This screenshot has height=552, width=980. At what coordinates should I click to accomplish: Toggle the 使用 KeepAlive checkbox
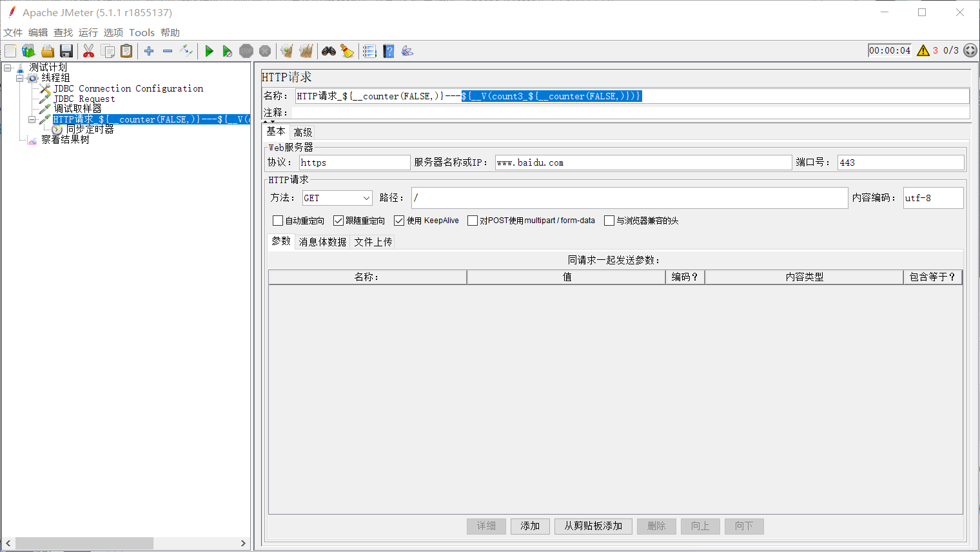click(399, 221)
